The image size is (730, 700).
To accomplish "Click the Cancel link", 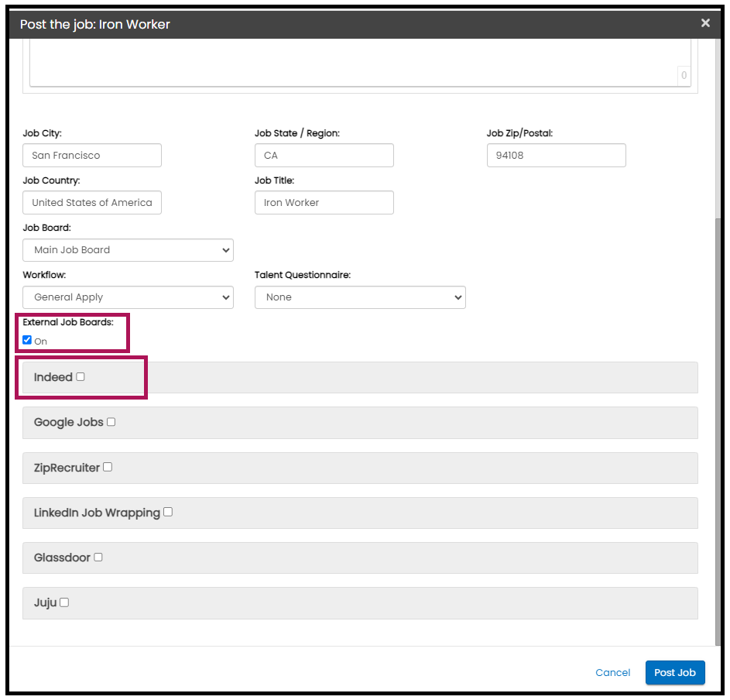I will pos(612,673).
